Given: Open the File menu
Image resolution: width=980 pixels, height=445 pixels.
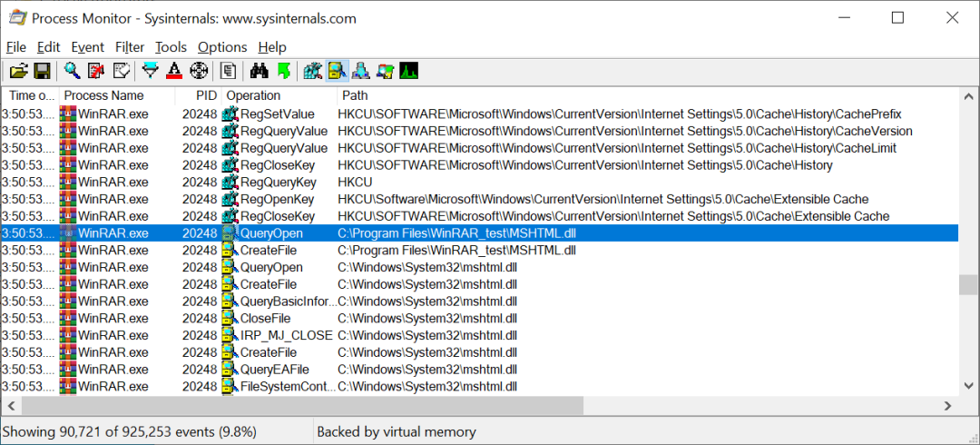Looking at the screenshot, I should (x=16, y=47).
